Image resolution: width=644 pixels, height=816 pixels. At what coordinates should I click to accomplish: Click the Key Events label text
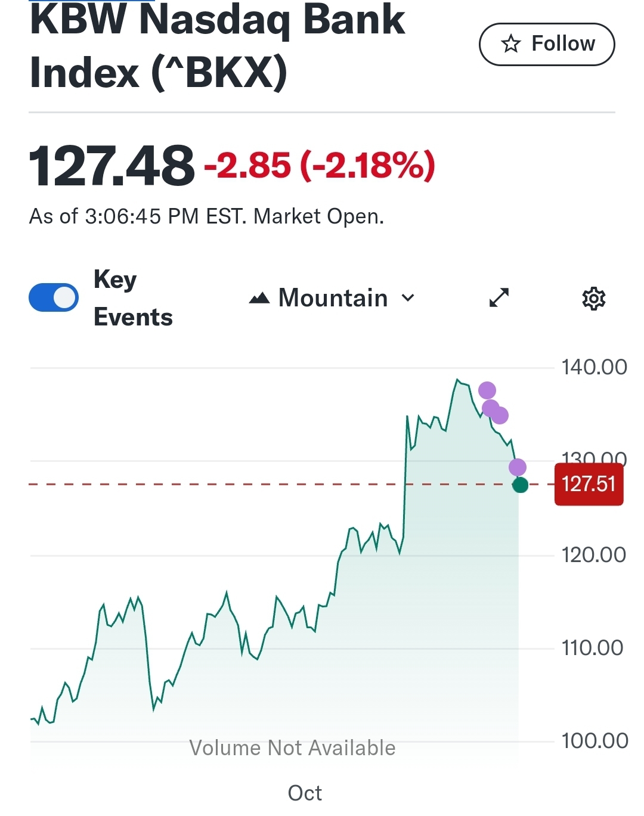[132, 298]
